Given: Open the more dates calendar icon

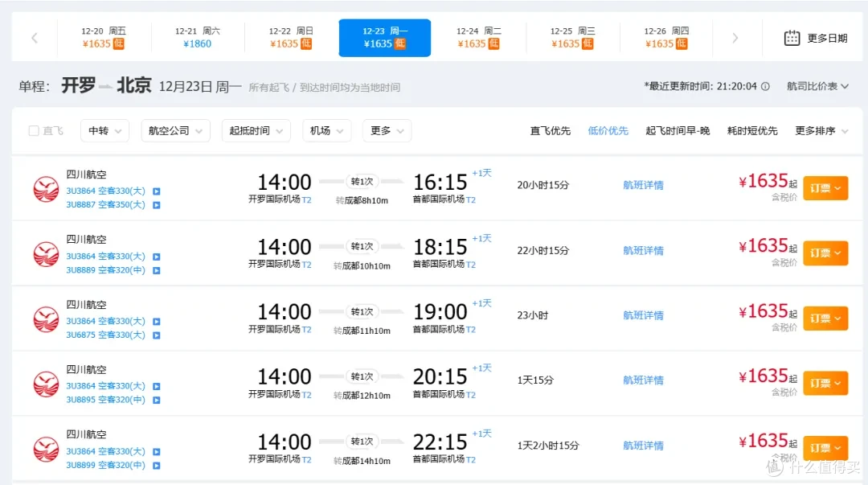Looking at the screenshot, I should (792, 38).
